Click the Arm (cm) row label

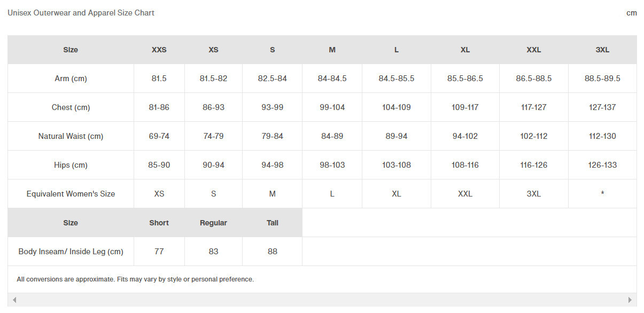click(71, 79)
